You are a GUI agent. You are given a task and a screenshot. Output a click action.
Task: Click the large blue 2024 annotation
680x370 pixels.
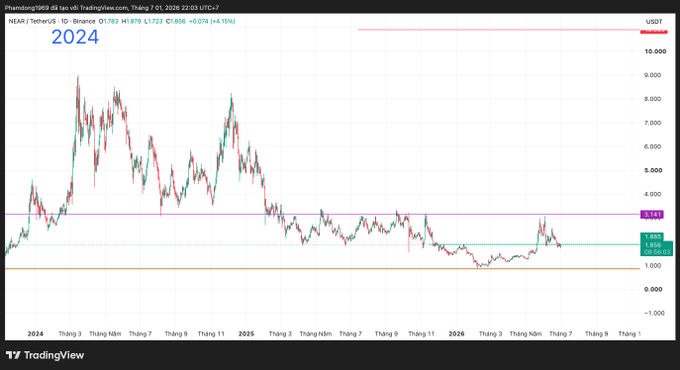click(75, 37)
